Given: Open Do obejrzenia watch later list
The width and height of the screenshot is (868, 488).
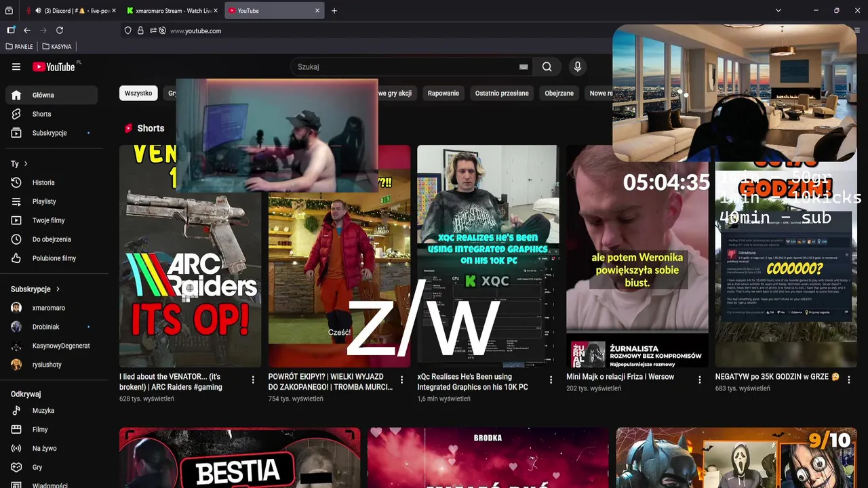Looking at the screenshot, I should point(52,239).
